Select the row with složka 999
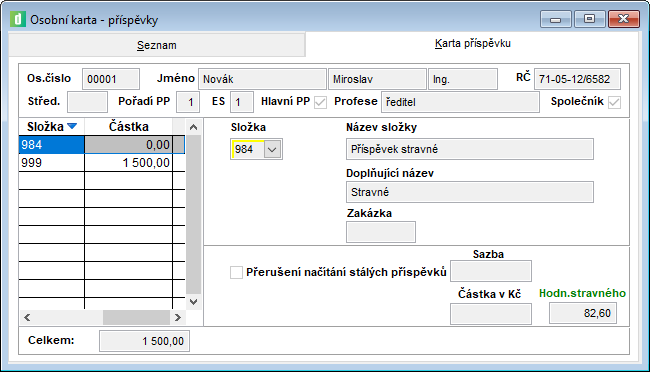Screen dimensions: 650x372 (102, 163)
